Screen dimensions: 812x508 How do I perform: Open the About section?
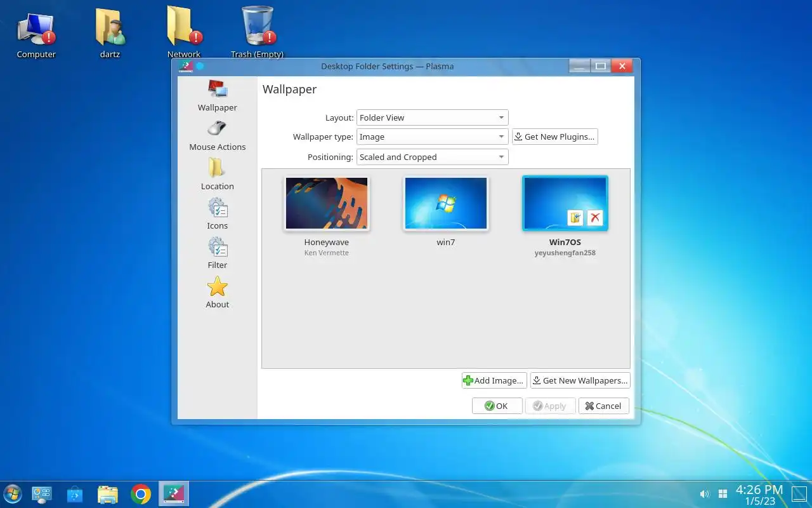217,293
